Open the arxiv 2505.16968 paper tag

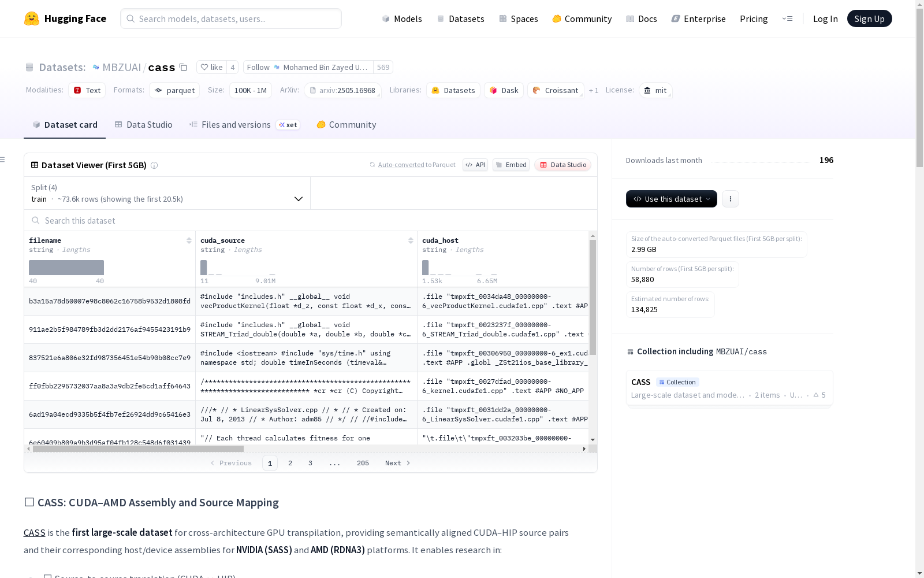click(x=342, y=90)
